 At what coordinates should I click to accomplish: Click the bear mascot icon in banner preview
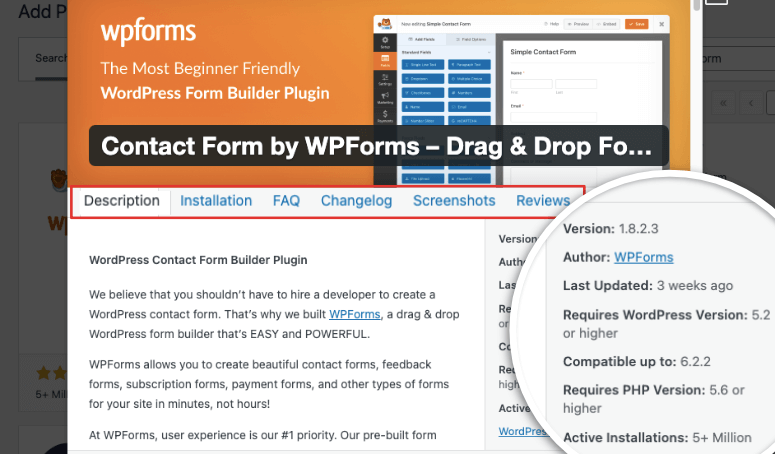[x=385, y=24]
